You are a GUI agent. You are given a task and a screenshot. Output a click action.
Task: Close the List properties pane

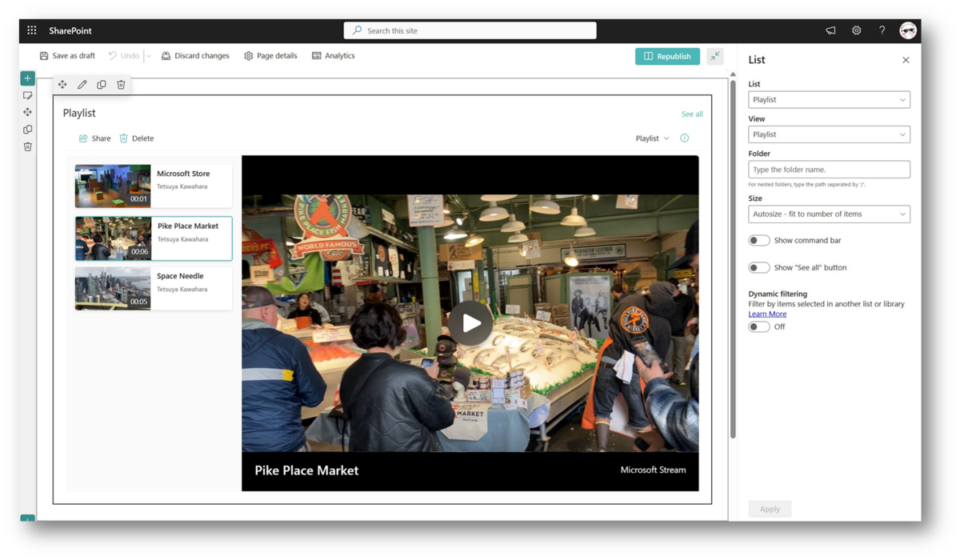click(x=906, y=60)
